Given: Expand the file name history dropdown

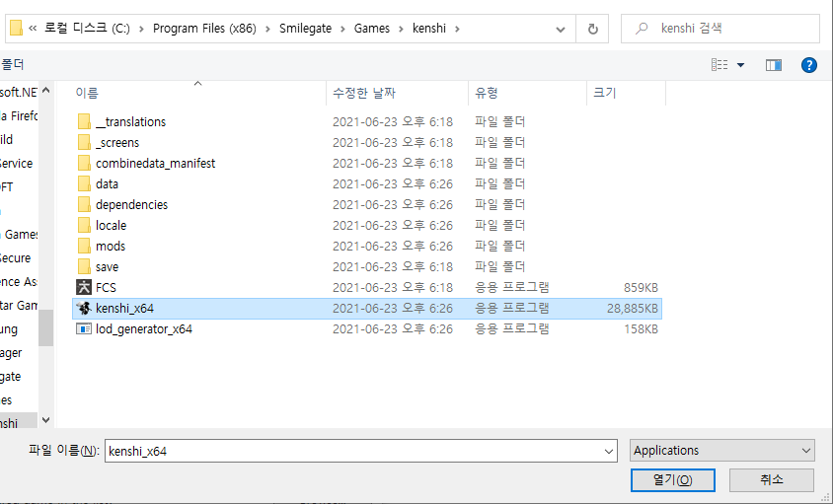Looking at the screenshot, I should point(608,451).
